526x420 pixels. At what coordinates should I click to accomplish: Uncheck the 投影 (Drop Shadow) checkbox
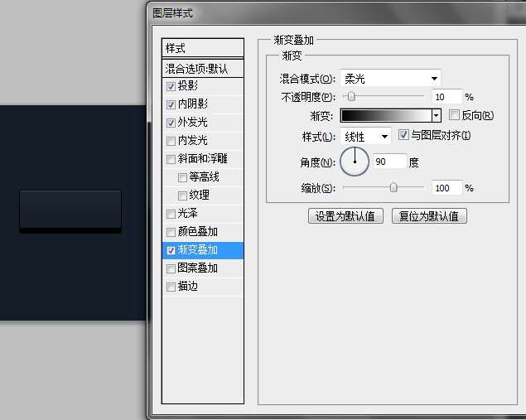171,86
